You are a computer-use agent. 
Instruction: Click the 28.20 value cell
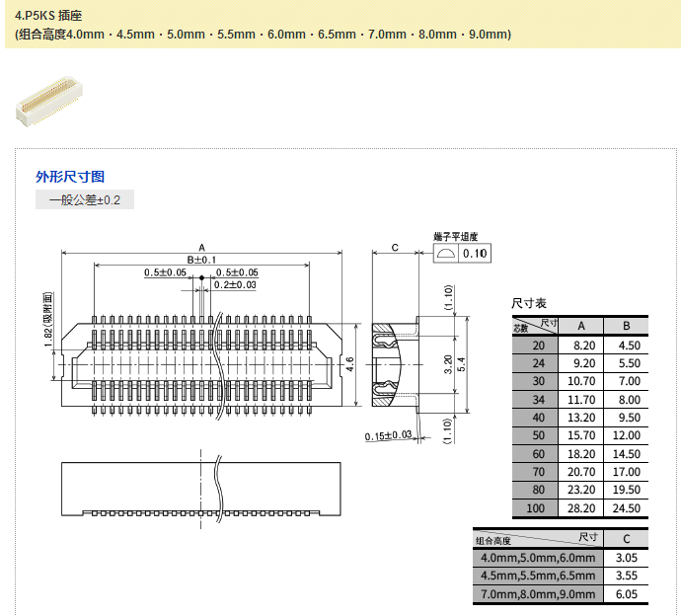(581, 508)
